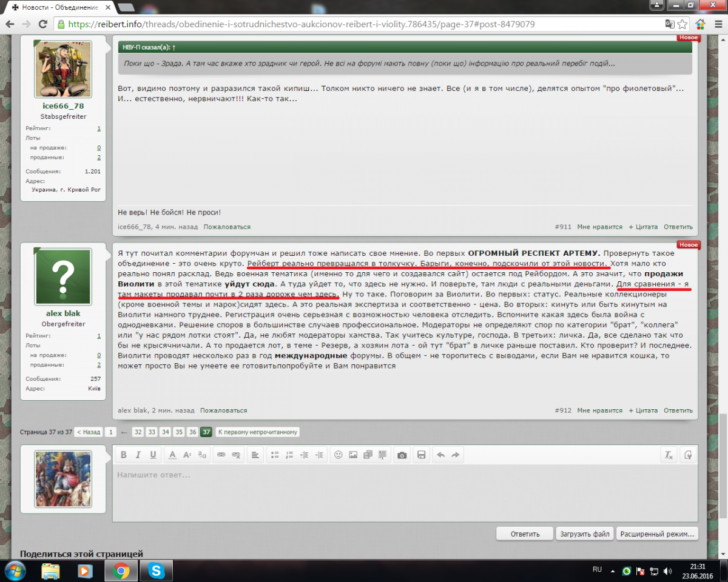Insert numbered list in editor
The height and width of the screenshot is (582, 728).
click(289, 455)
